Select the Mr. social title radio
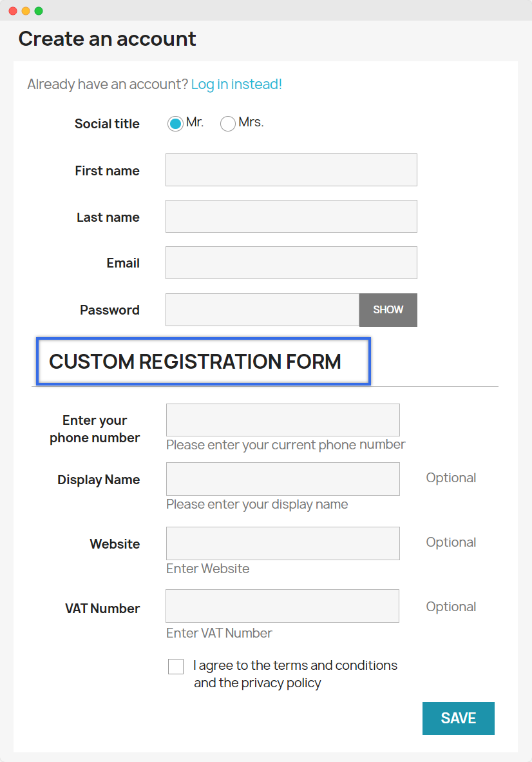 point(175,124)
